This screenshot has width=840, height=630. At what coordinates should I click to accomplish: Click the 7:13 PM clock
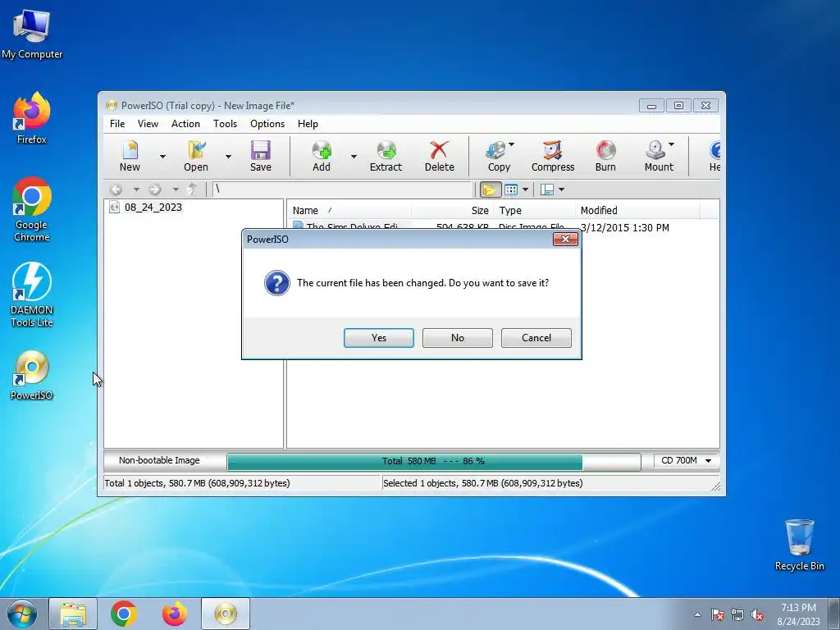798,608
